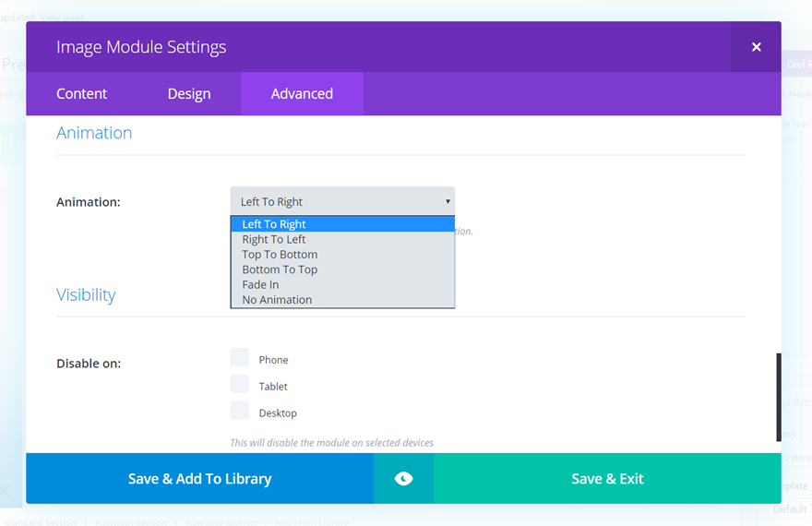Select No Animation from list
Viewport: 812px width, 526px height.
(x=277, y=300)
